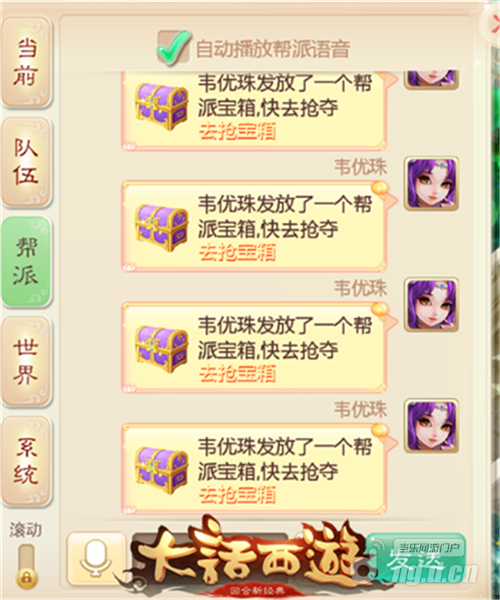The height and width of the screenshot is (600, 500).
Task: Click the bottom purple treasure chest icon
Action: (161, 469)
